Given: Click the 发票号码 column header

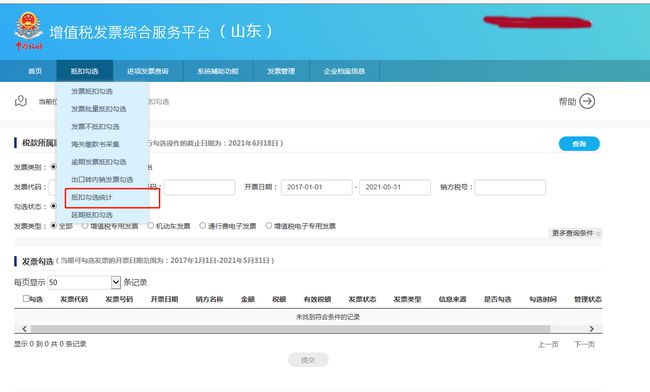Looking at the screenshot, I should [x=119, y=299].
